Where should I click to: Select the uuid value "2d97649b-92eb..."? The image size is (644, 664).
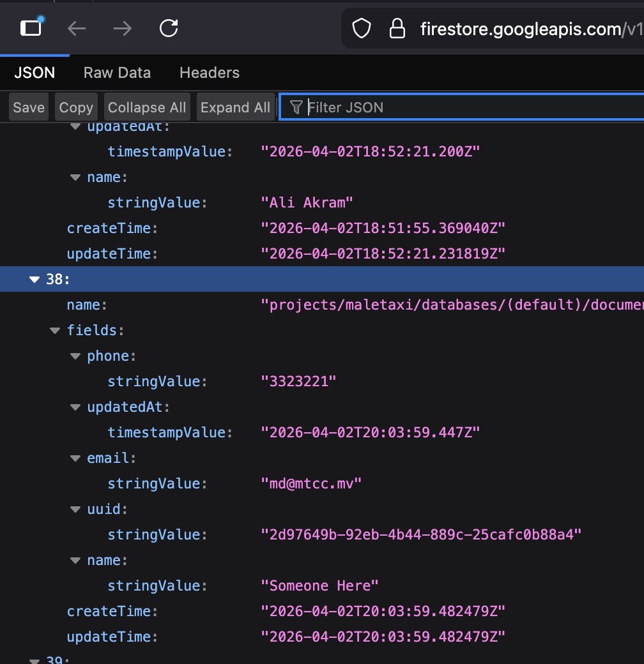point(421,535)
